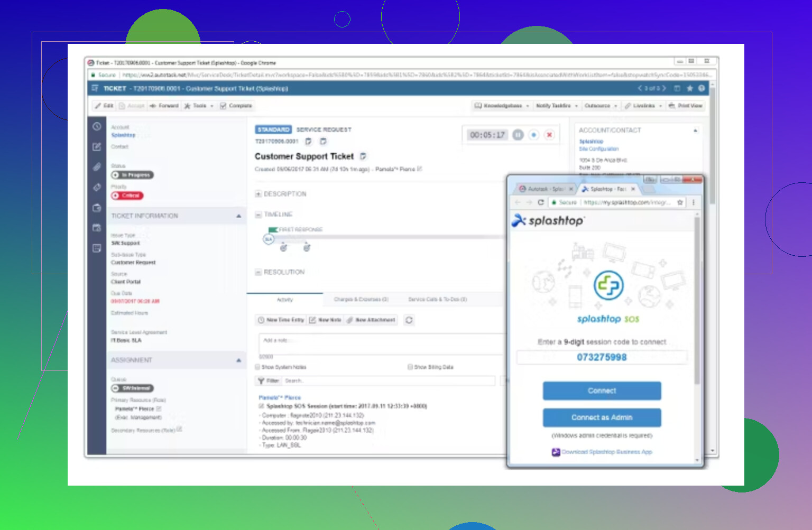Click the first event icon under the timeline bar
The height and width of the screenshot is (530, 812).
283,247
